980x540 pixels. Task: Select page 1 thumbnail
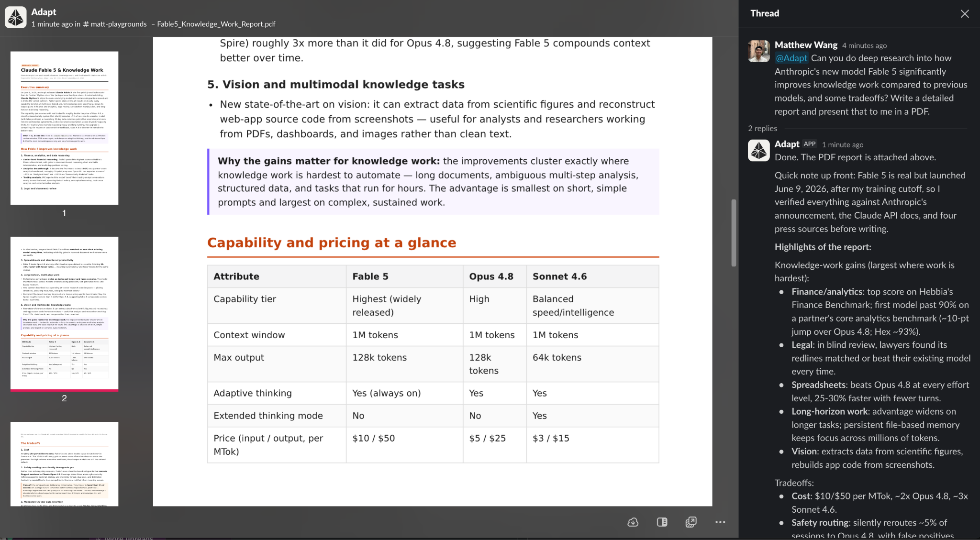(65, 128)
